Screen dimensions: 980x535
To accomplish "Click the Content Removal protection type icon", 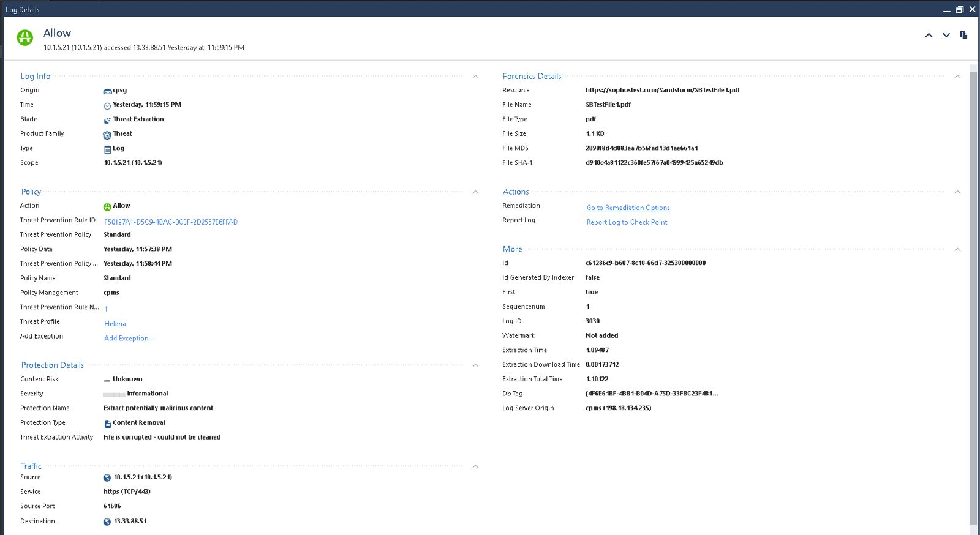I will 107,424.
